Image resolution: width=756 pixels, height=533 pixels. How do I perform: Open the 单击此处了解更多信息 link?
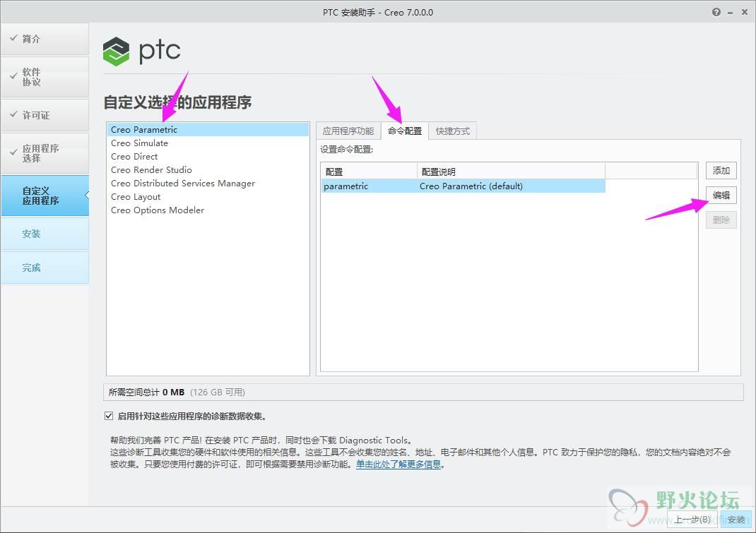[x=398, y=465]
